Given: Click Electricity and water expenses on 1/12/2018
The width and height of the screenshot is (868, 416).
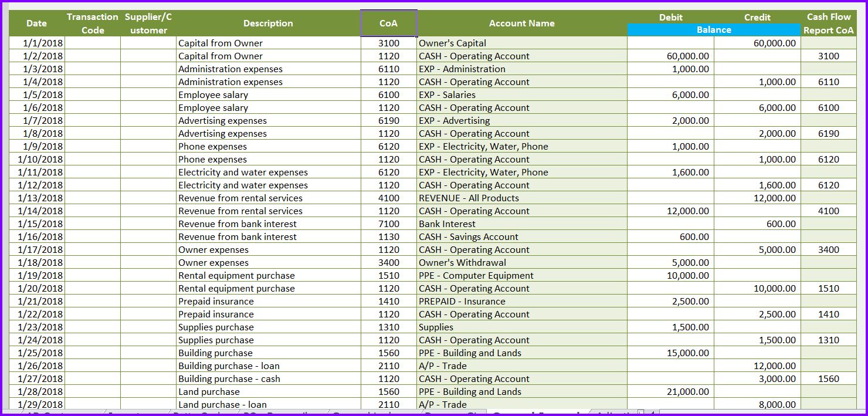Looking at the screenshot, I should 268,185.
